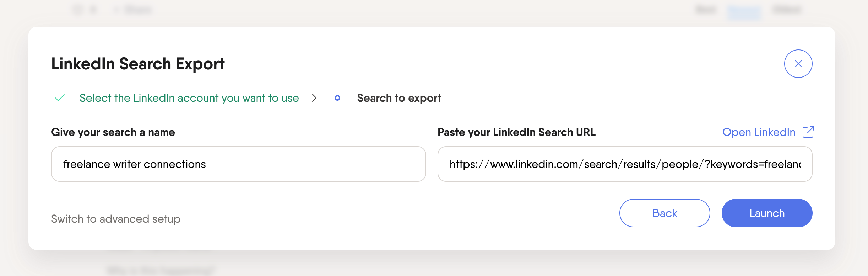Click blurred label at top-left behind dialog
868x276 pixels.
[x=138, y=10]
